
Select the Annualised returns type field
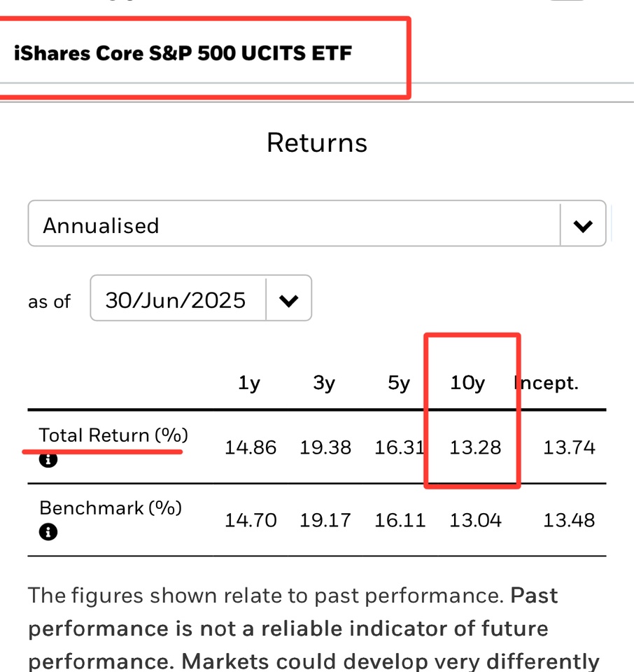[317, 223]
